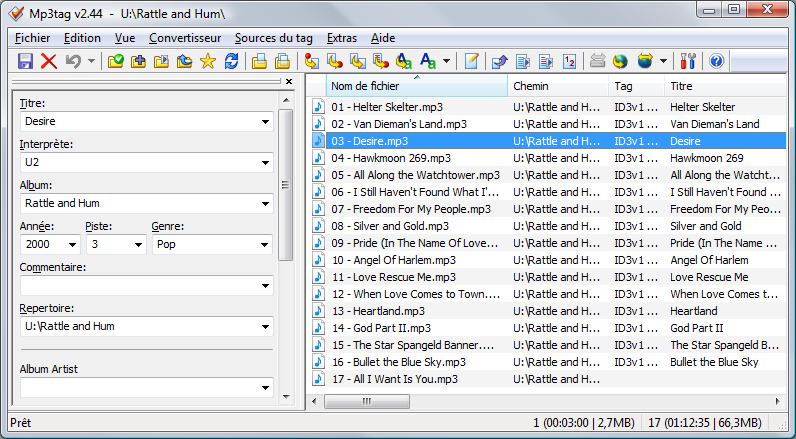Click the Text file - Tag converter icon

381,61
